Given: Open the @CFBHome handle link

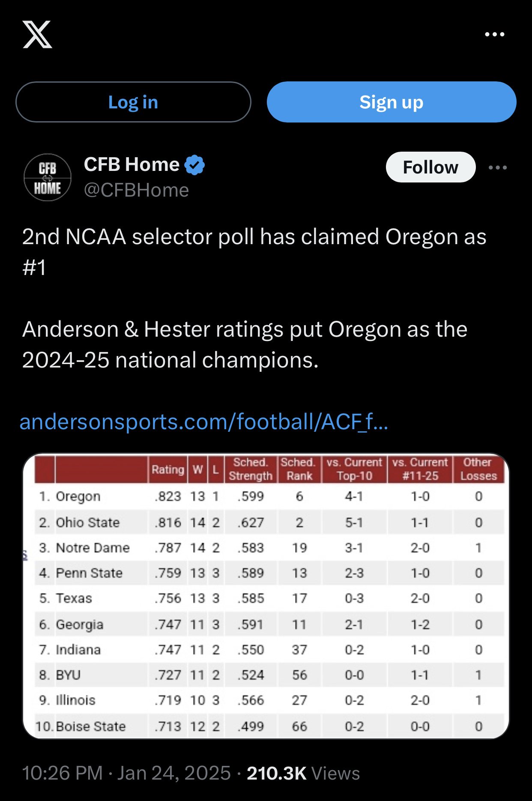Looking at the screenshot, I should tap(136, 190).
